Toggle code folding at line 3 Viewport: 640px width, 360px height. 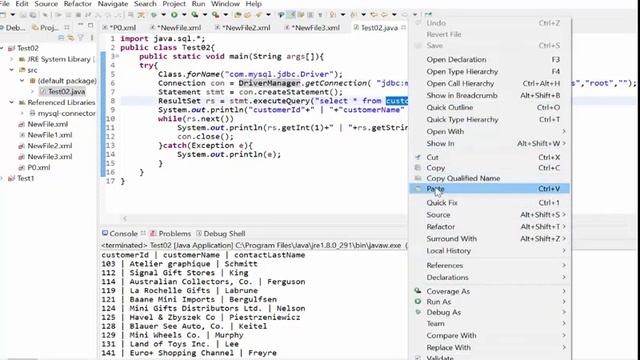coord(117,56)
